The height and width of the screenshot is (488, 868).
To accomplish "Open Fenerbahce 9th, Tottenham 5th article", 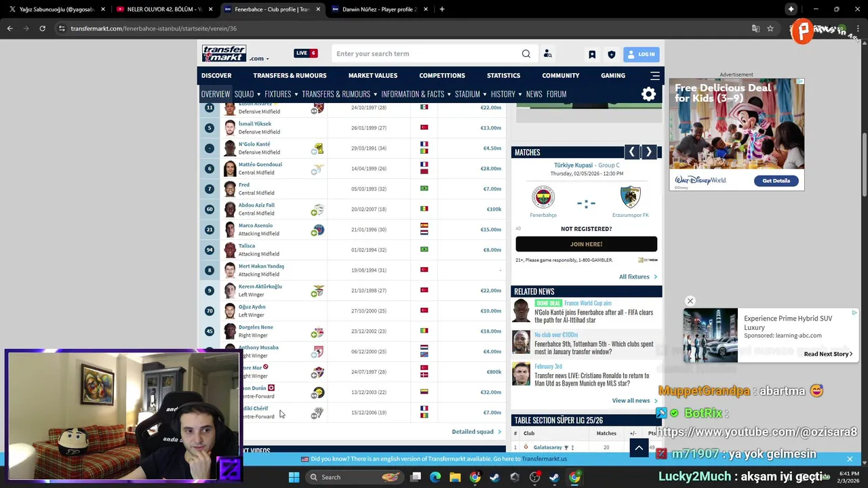I will [593, 348].
